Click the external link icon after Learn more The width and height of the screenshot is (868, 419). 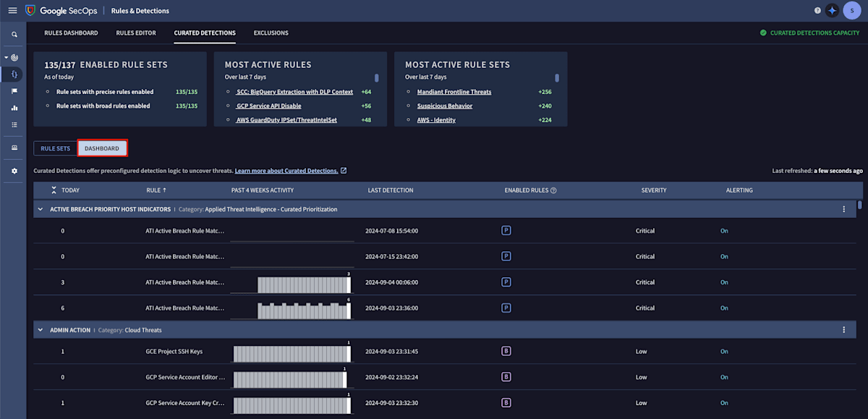pyautogui.click(x=344, y=171)
